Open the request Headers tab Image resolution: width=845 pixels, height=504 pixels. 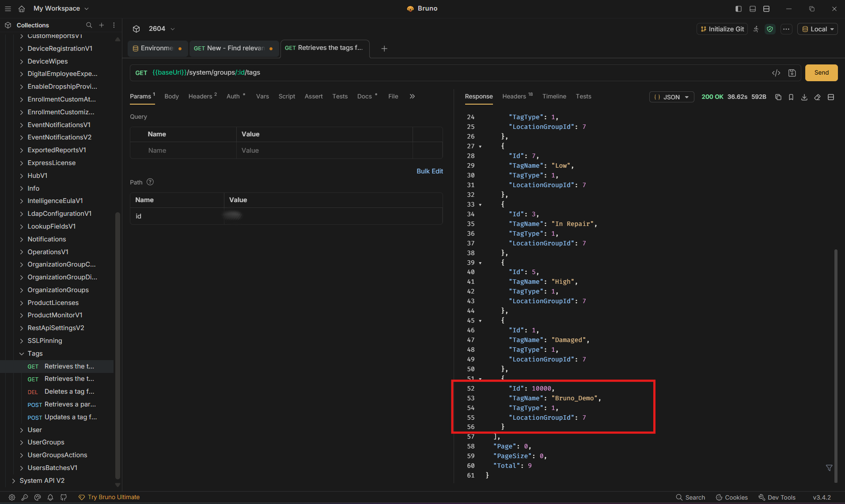coord(202,96)
